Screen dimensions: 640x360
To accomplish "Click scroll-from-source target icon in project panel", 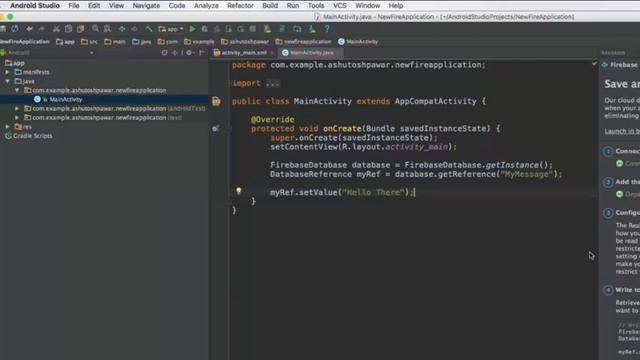I will point(164,53).
